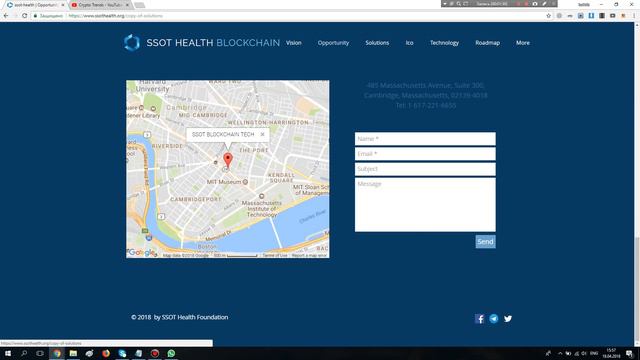Open Task View on the taskbar

[x=40, y=353]
